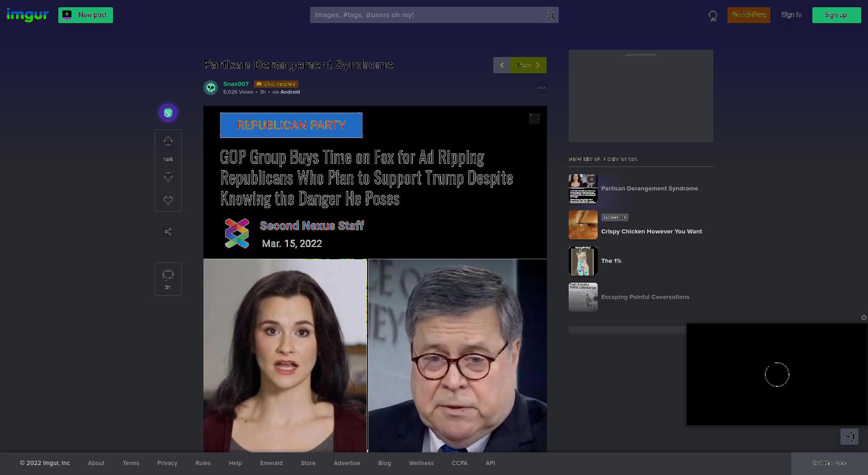Click the Android source link
Screen dimensions: 868x475
[290, 92]
